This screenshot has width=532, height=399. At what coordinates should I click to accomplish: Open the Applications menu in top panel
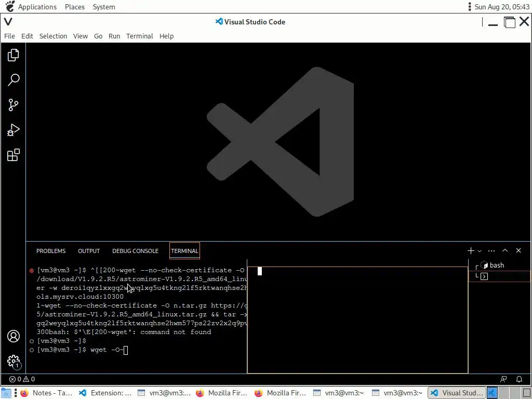(37, 7)
